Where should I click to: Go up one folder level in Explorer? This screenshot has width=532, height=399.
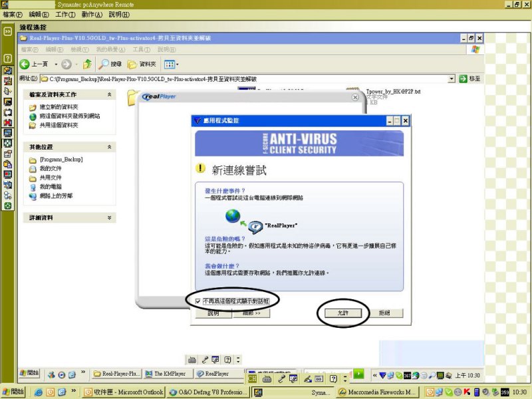[x=87, y=64]
